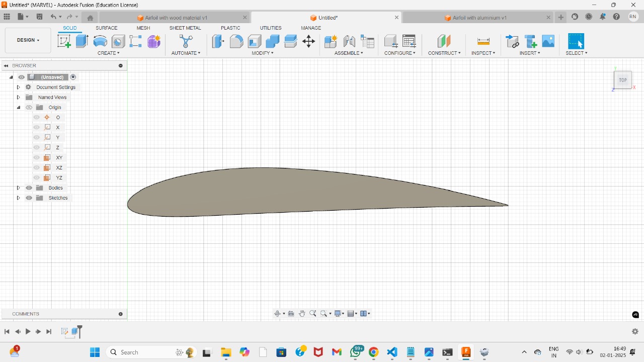
Task: Open the DESIGN workspace dropdown
Action: [x=28, y=40]
